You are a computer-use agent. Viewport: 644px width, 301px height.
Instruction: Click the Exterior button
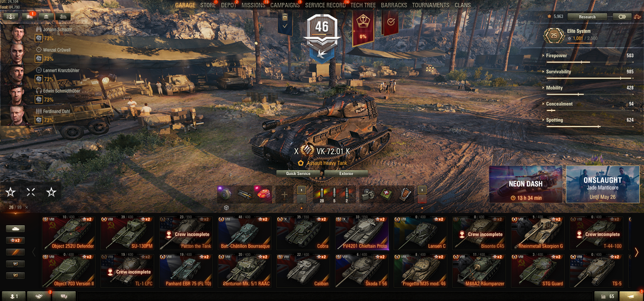346,174
